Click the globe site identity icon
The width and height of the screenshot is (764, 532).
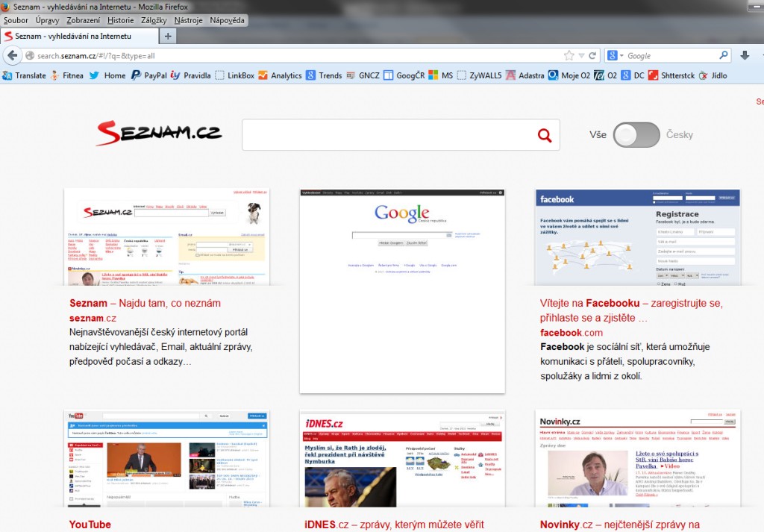pos(30,55)
